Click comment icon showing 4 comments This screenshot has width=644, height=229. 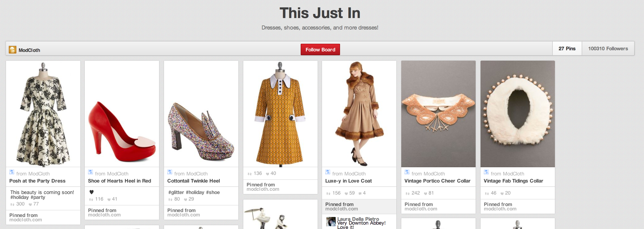coord(360,193)
